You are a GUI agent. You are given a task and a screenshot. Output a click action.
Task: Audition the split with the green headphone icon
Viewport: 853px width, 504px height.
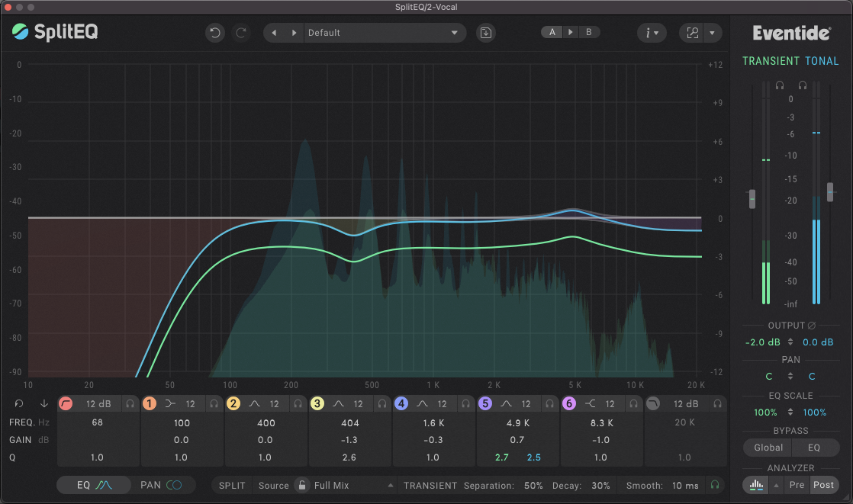pyautogui.click(x=715, y=484)
